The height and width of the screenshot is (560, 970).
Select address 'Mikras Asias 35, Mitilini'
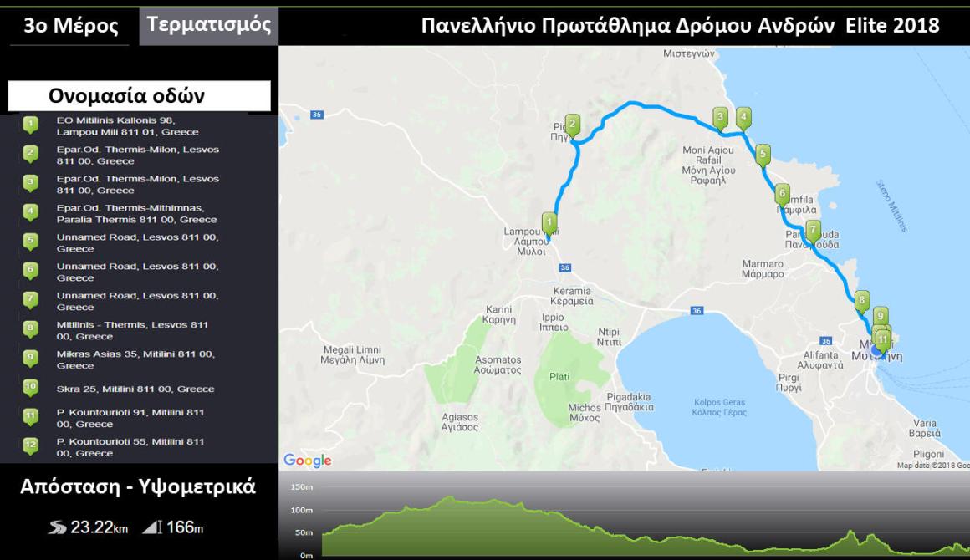[x=135, y=359]
